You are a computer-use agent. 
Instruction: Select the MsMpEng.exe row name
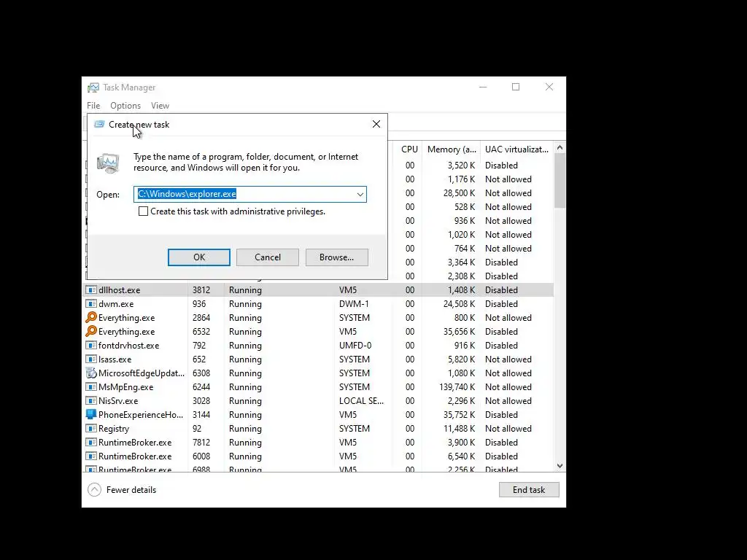point(125,386)
